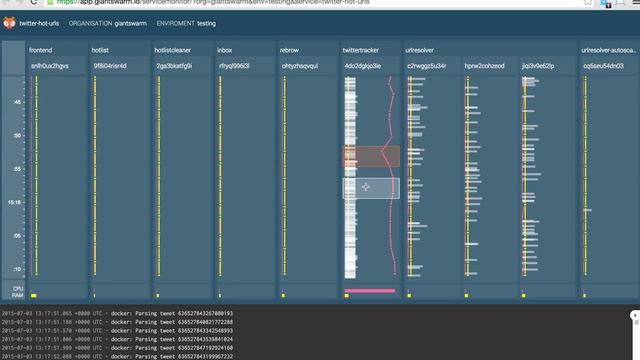Click instance 2ga3bkatfg9i under hotlistcleaner

click(174, 66)
